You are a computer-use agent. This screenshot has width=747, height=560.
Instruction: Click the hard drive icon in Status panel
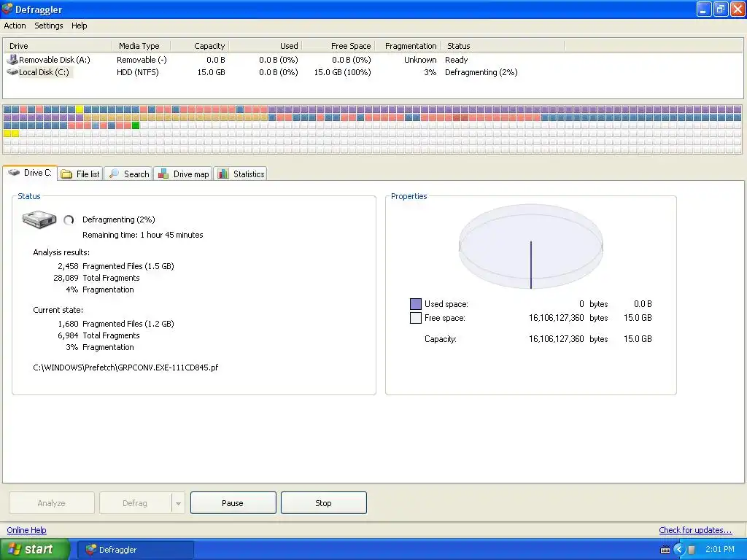click(x=39, y=219)
